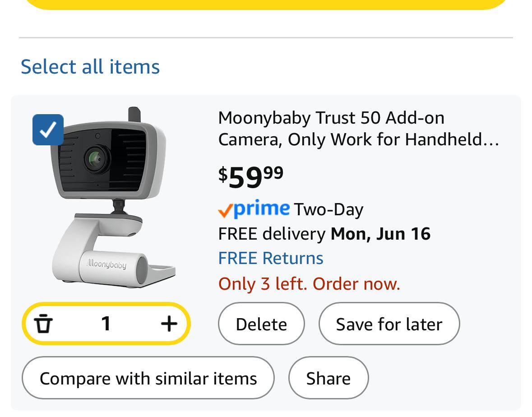
Task: Click the Share button
Action: (328, 378)
